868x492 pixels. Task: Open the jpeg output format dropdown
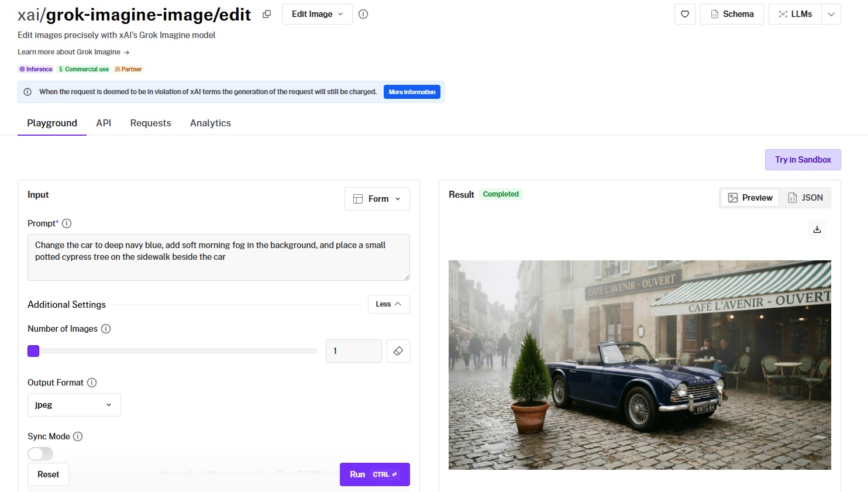pos(74,405)
